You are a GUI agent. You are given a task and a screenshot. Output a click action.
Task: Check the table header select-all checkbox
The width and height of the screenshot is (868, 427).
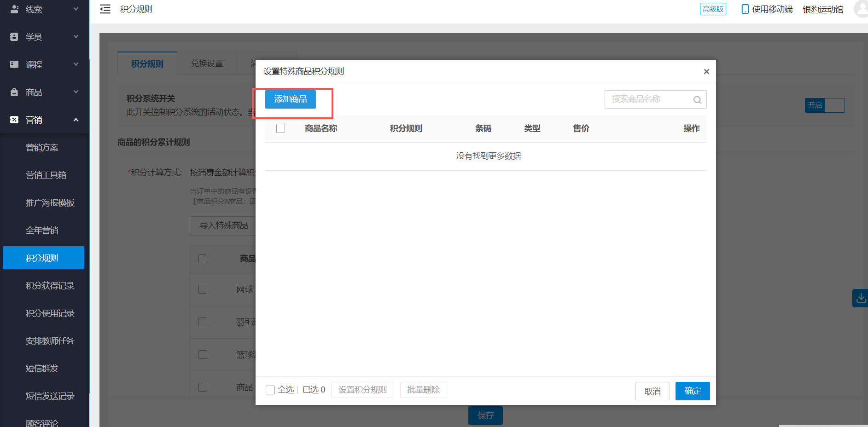pos(280,128)
